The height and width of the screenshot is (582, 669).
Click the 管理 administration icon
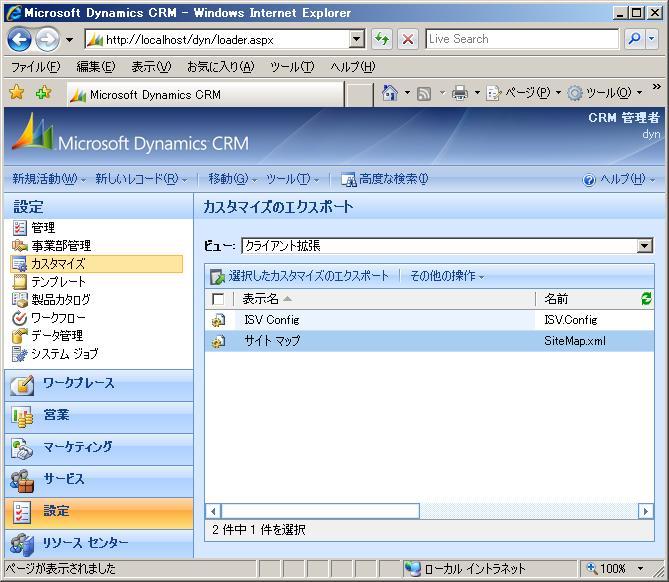coord(20,228)
